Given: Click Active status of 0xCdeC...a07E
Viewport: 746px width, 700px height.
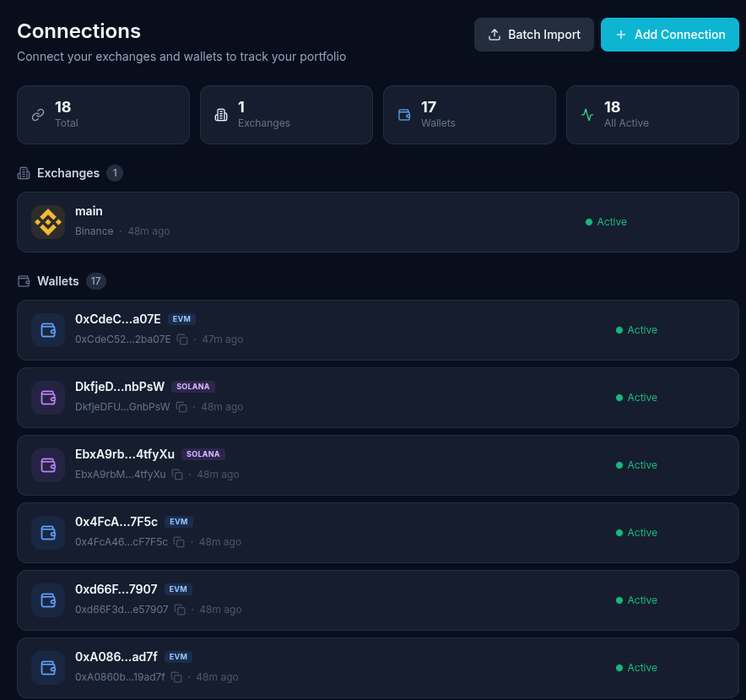Looking at the screenshot, I should coord(636,330).
